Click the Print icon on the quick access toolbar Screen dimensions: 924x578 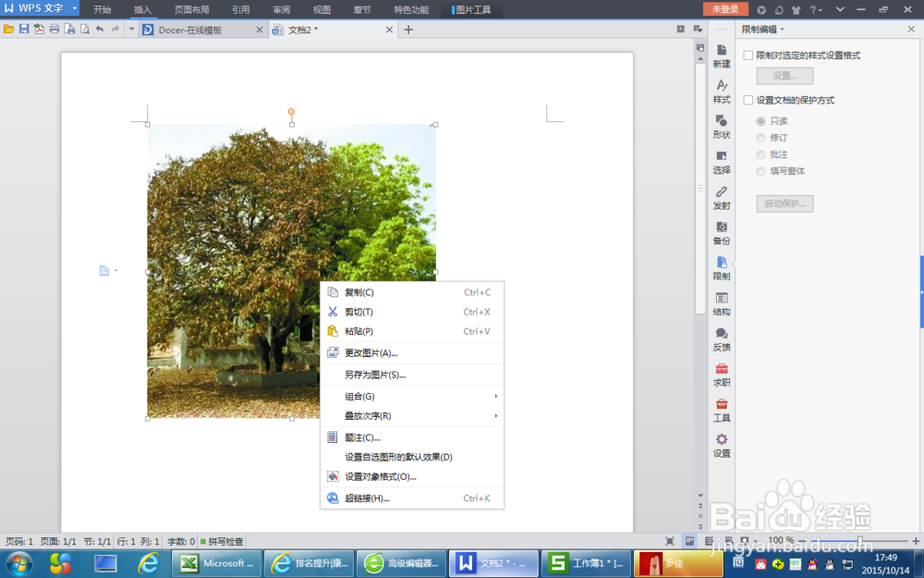tap(55, 29)
